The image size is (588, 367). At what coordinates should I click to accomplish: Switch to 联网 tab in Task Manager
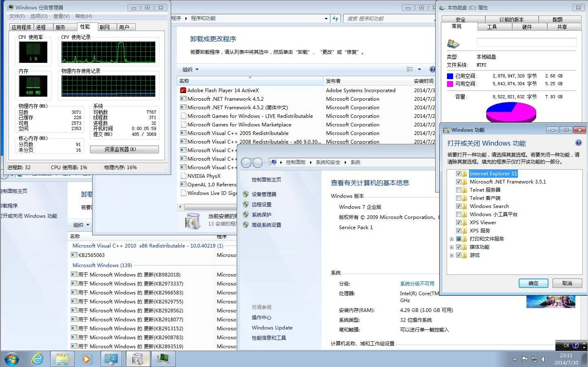[106, 27]
